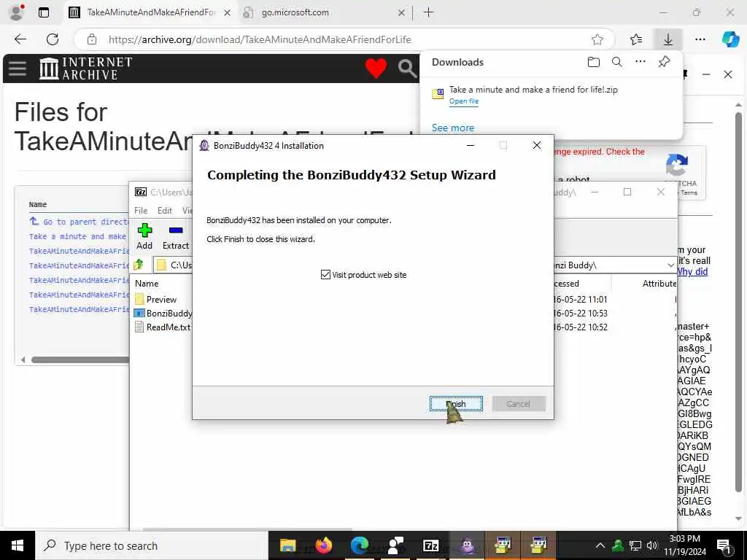Click the volume icon in system tray
747x560 pixels.
tap(652, 545)
